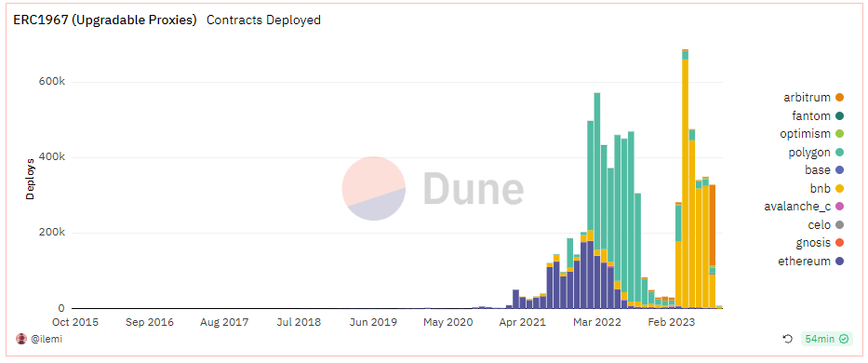Click the orange arbitrum color dot
Screen dimensions: 868x363
pos(840,98)
